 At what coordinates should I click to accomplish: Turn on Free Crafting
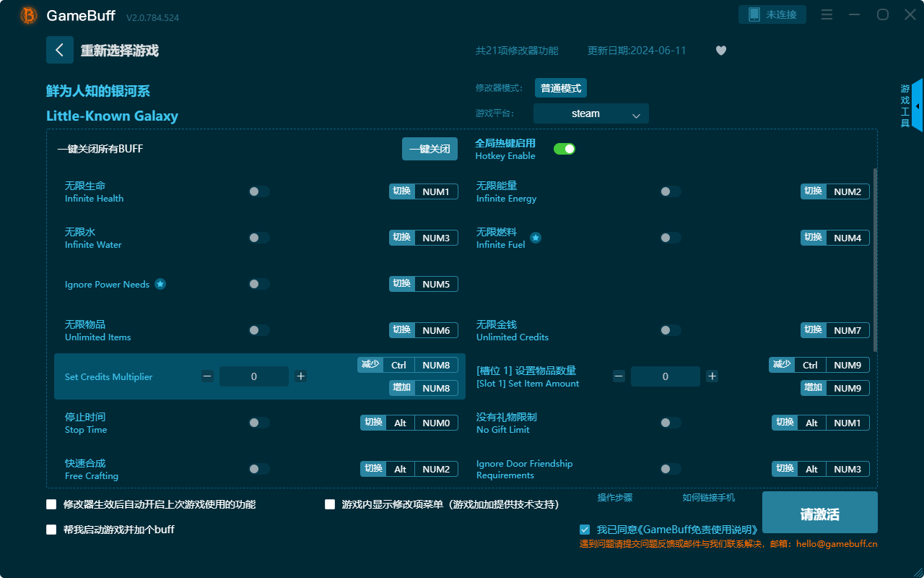click(x=259, y=469)
